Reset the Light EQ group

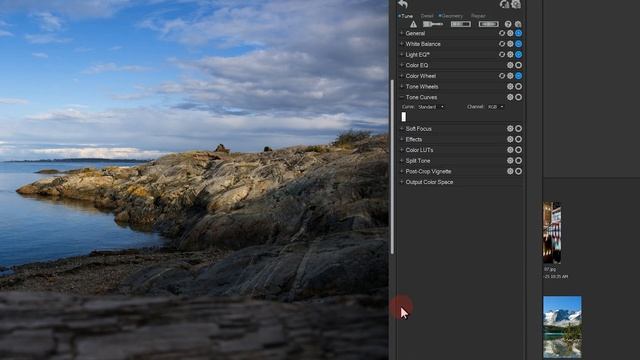502,55
